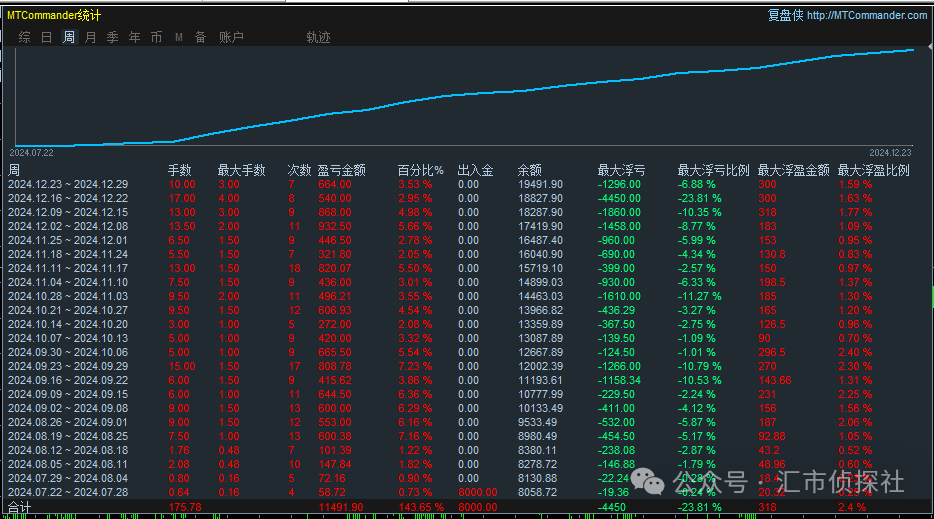
Task: Select week row 2024.12.23 ~ 2024.12.29
Action: coord(467,185)
